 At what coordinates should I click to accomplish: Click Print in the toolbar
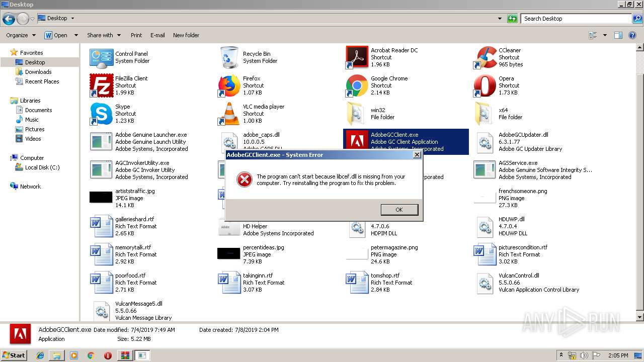click(x=136, y=35)
